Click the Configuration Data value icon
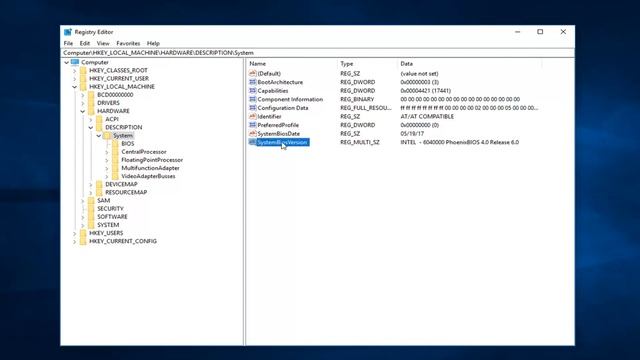The width and height of the screenshot is (640, 360). (x=253, y=108)
